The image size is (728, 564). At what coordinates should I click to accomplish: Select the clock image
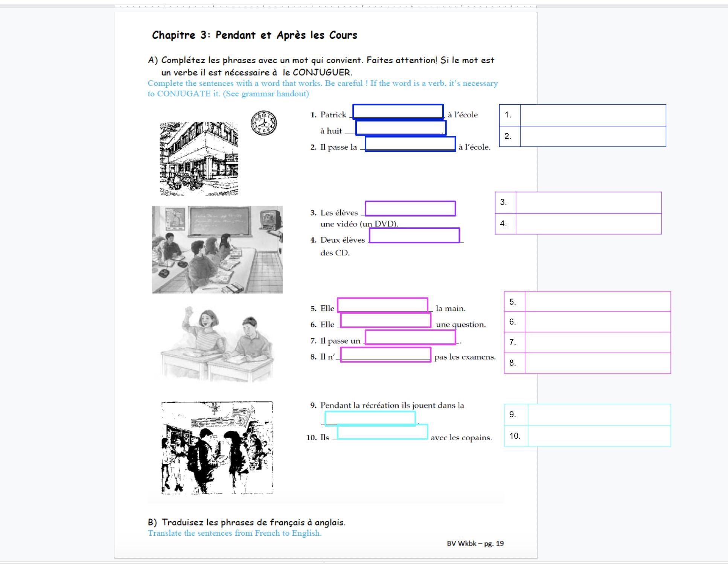click(263, 123)
